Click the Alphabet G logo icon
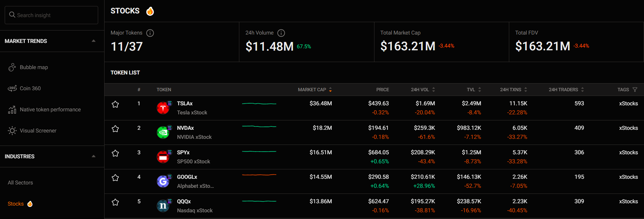The height and width of the screenshot is (219, 644). (163, 181)
